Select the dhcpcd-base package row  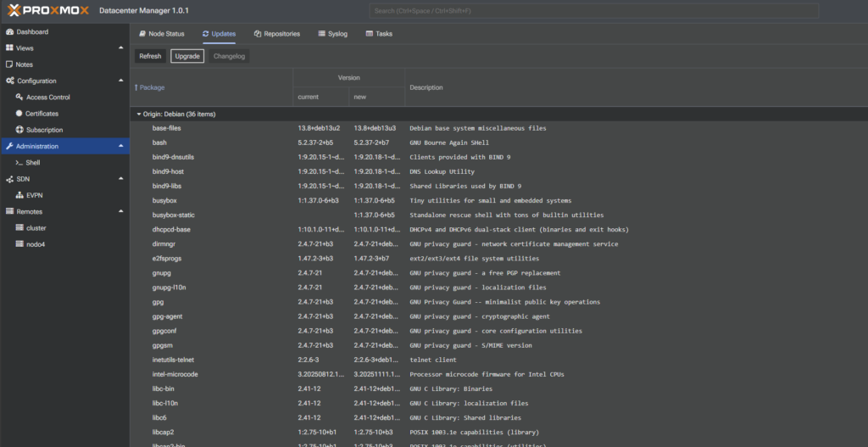[x=498, y=229]
